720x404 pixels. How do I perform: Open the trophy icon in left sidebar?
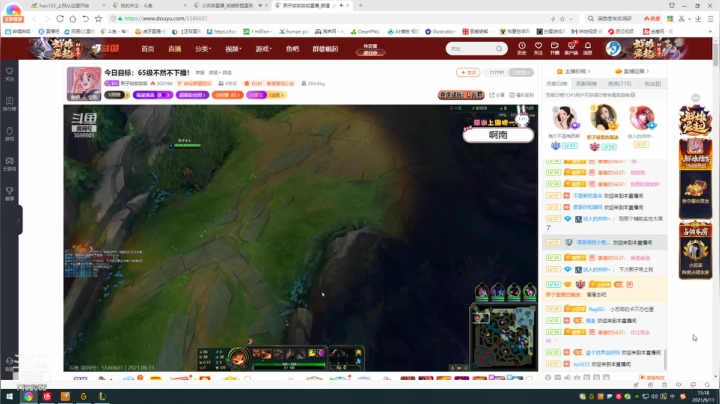pos(10,193)
